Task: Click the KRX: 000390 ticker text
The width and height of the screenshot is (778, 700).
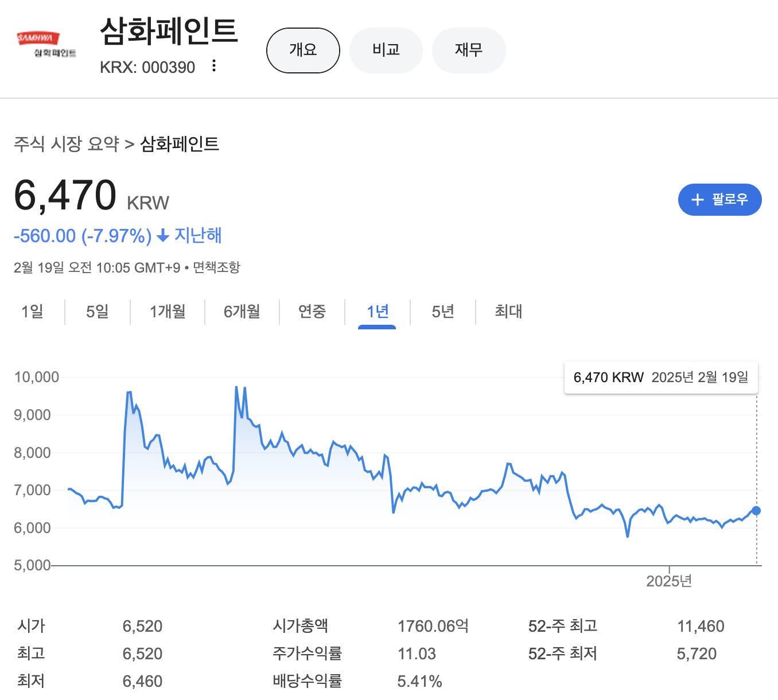Action: coord(147,67)
